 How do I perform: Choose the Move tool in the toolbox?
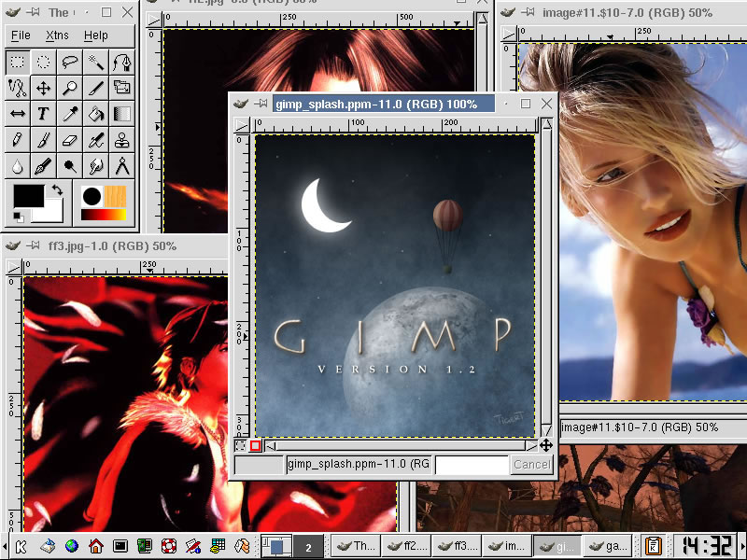[x=43, y=88]
